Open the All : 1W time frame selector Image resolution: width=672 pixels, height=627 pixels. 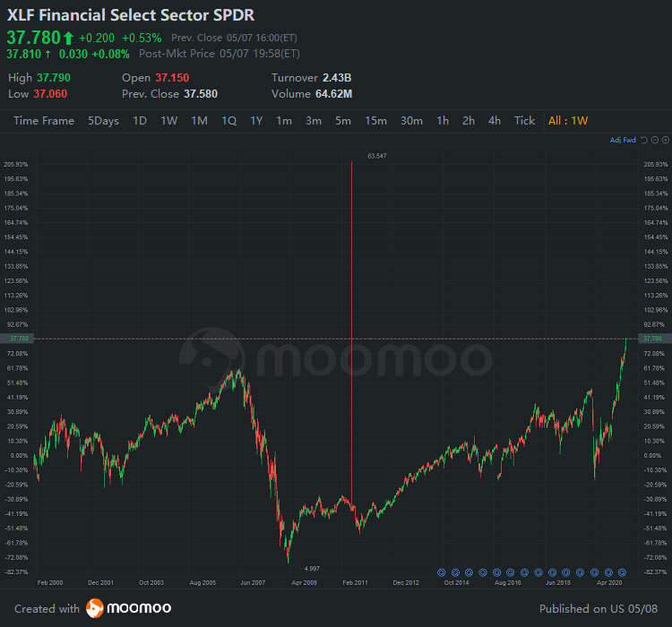[568, 121]
